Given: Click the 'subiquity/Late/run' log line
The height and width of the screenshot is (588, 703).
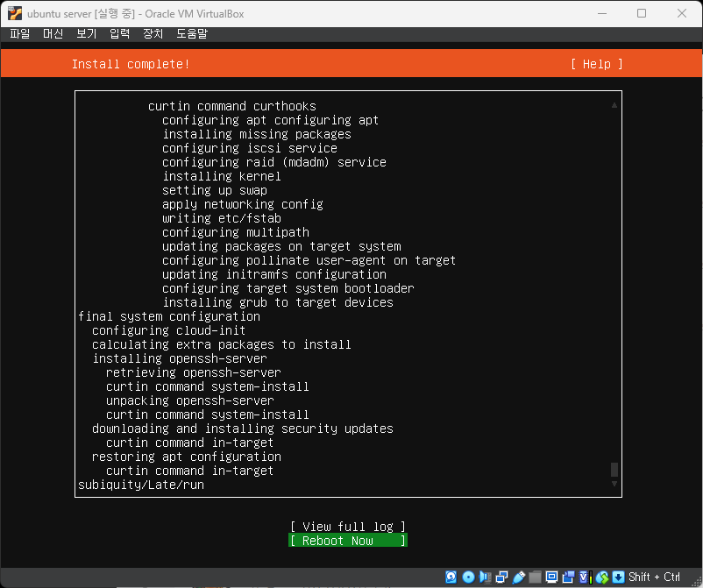Looking at the screenshot, I should tap(141, 485).
